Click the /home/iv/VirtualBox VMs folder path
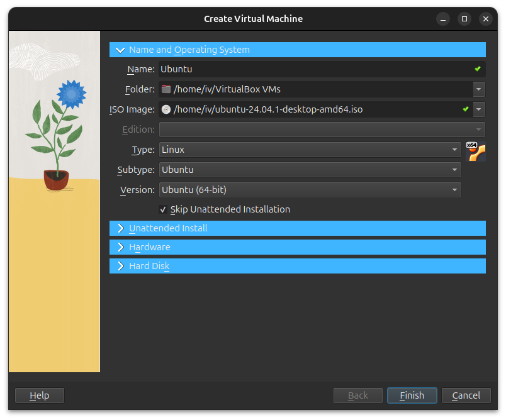 (x=227, y=89)
